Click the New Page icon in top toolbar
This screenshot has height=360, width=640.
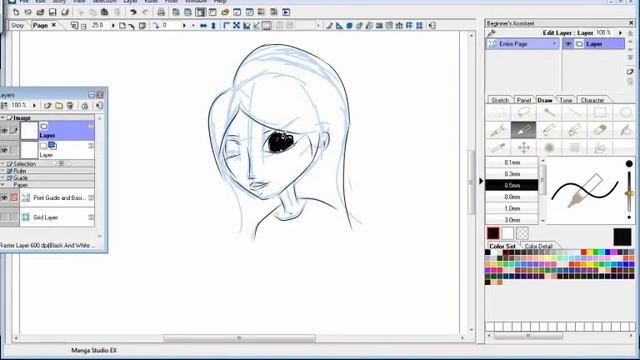tap(16, 12)
